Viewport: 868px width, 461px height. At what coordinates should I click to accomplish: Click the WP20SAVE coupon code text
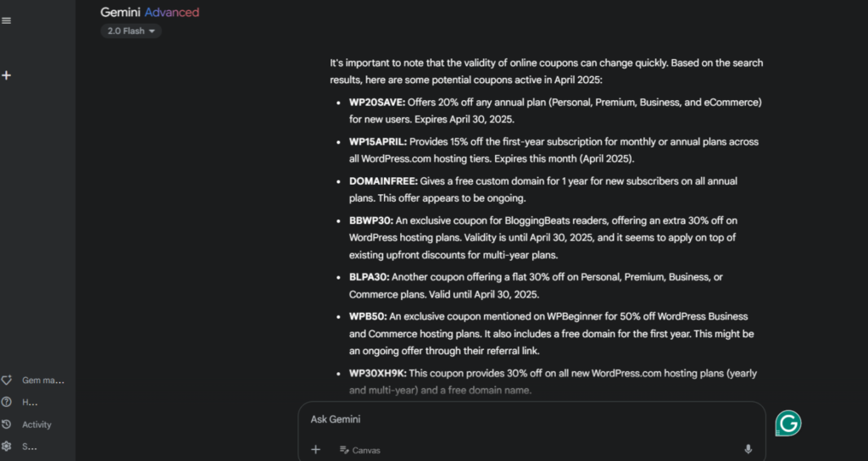377,103
